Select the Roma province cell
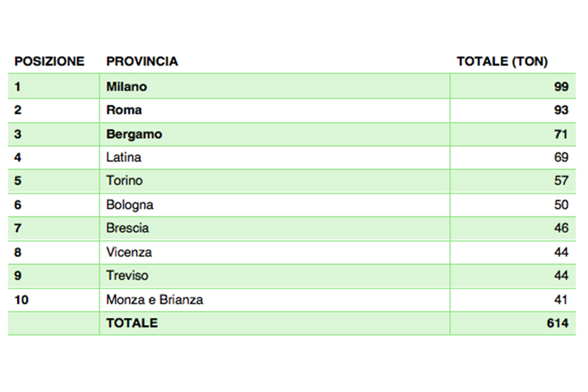588x392 pixels. (x=124, y=110)
